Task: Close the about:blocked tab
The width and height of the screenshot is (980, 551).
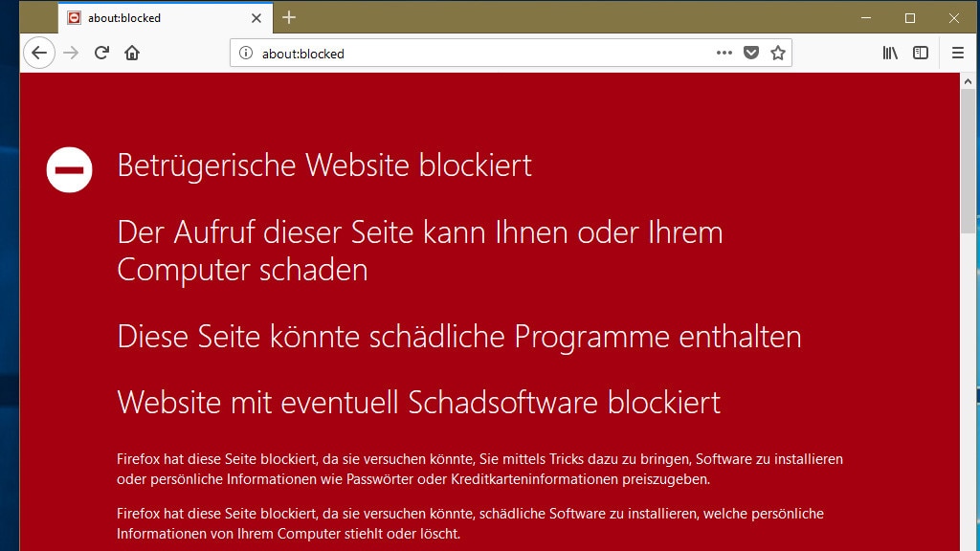Action: [x=256, y=18]
